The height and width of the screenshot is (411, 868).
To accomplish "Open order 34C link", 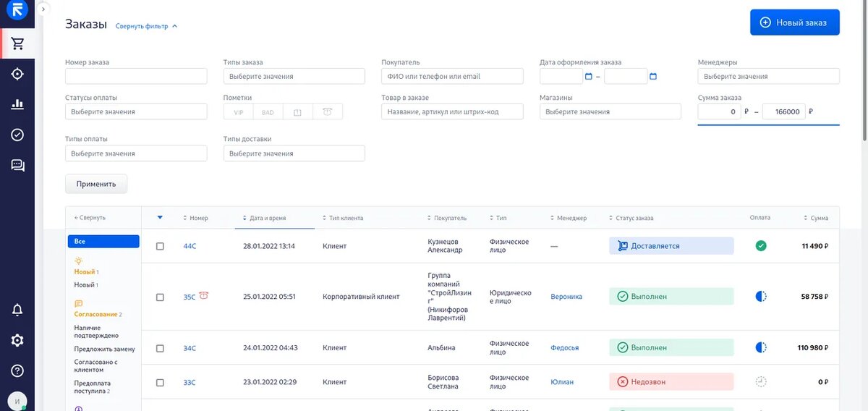I will (190, 348).
